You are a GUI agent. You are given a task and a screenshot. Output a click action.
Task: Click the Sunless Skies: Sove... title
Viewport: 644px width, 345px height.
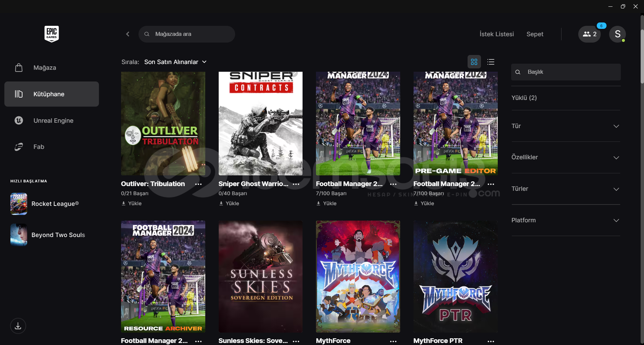click(253, 341)
